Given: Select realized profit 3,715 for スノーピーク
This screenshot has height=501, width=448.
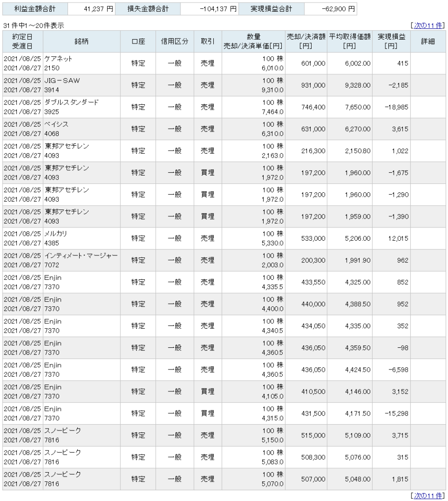Looking at the screenshot, I should 400,435.
